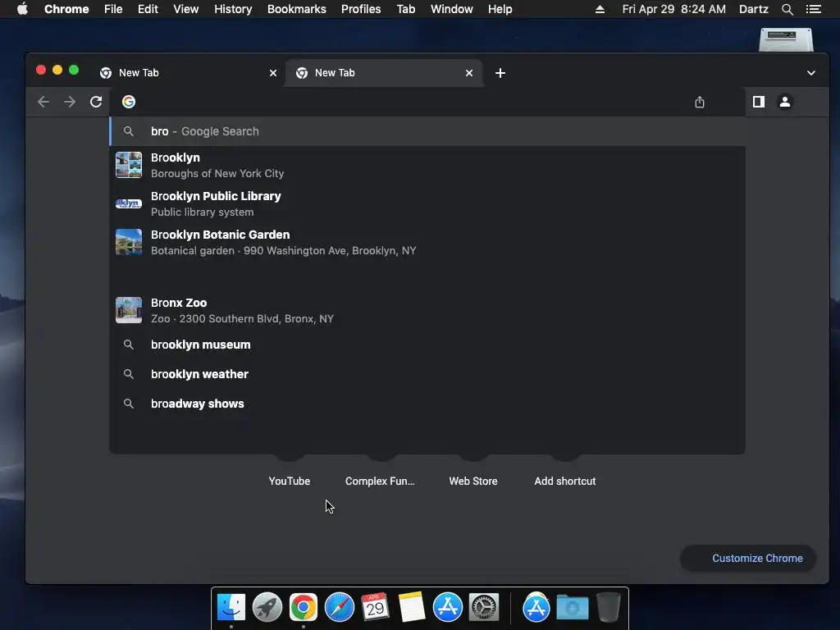Close the first New Tab
This screenshot has width=840, height=630.
tap(273, 73)
